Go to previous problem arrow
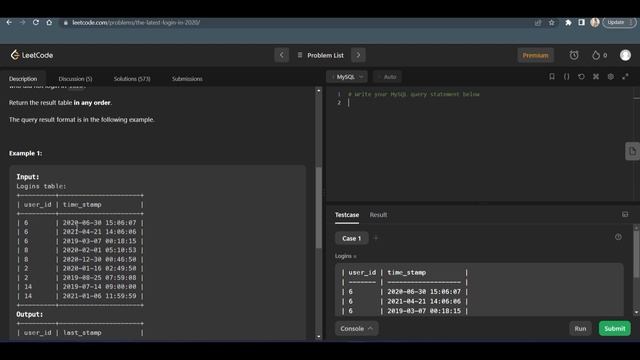The height and width of the screenshot is (360, 640). point(282,55)
